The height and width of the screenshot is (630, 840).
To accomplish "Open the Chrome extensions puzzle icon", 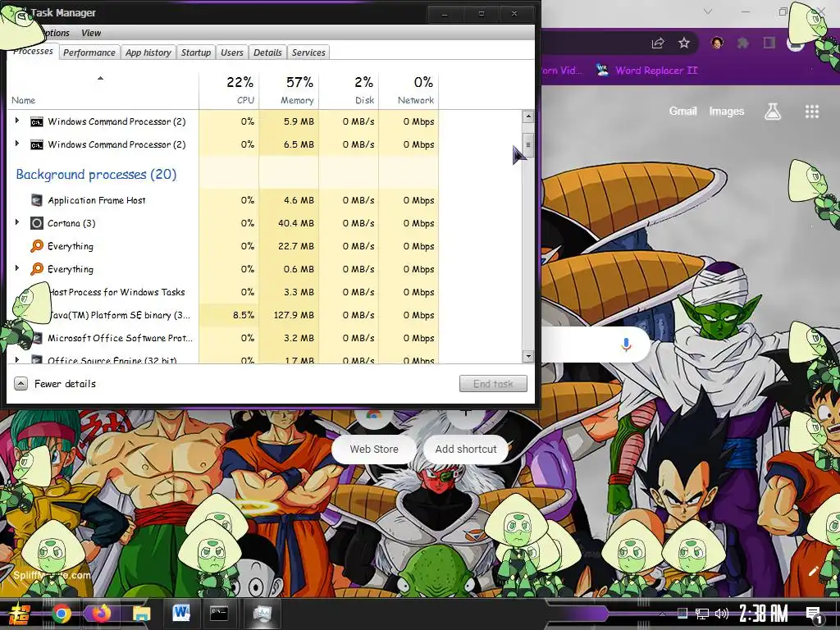I will (x=742, y=43).
